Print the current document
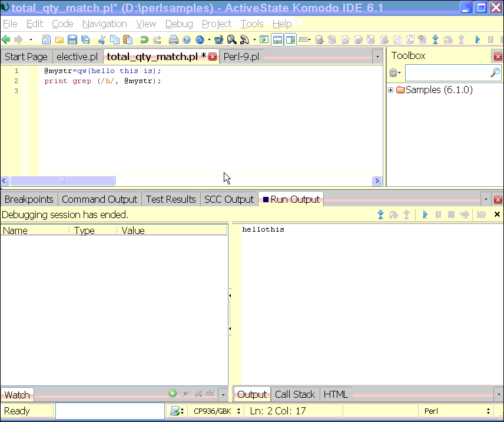Viewport: 504px width, 422px height. (173, 39)
